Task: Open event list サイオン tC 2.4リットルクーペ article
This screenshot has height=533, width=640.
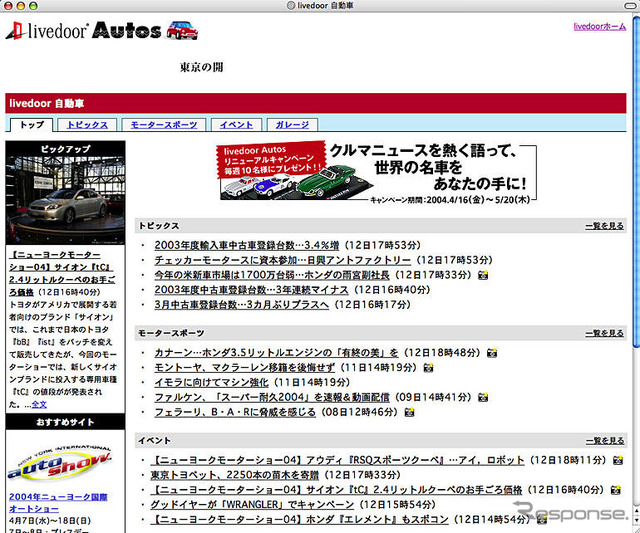Action: click(x=336, y=490)
